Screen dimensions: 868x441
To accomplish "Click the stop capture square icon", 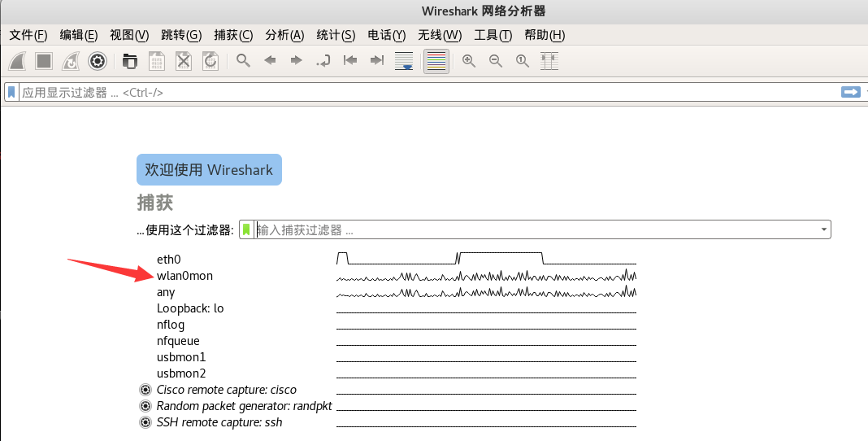I will [44, 61].
